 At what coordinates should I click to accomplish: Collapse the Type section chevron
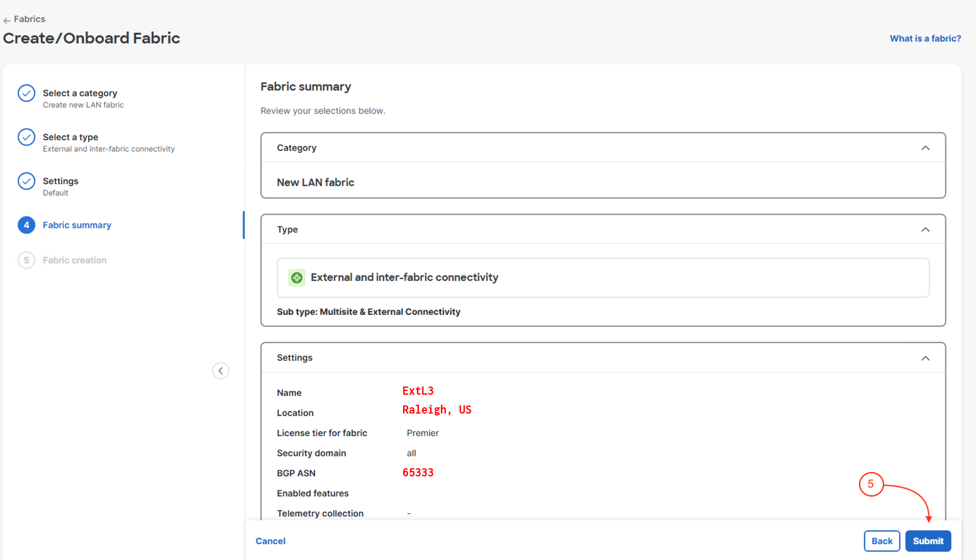(x=925, y=230)
